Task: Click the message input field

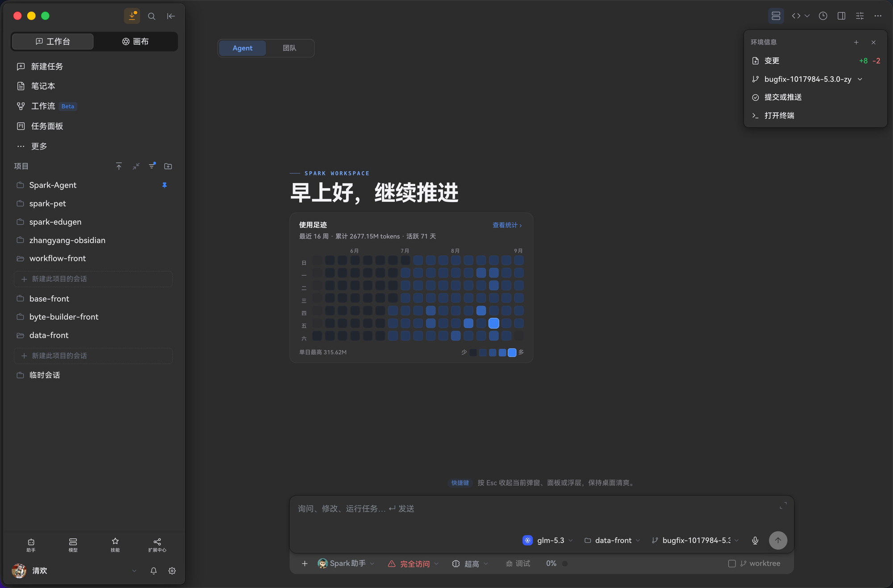Action: coord(536,509)
